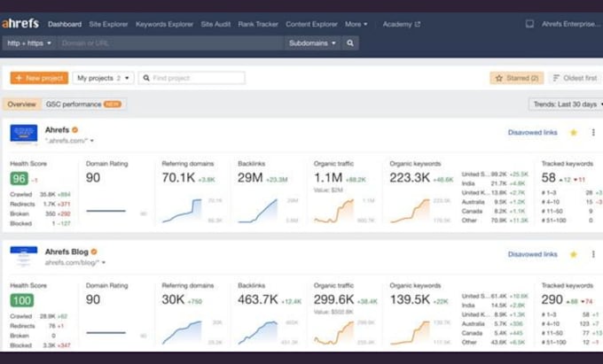This screenshot has width=603, height=364.
Task: Open Content Explorer
Action: (x=311, y=24)
